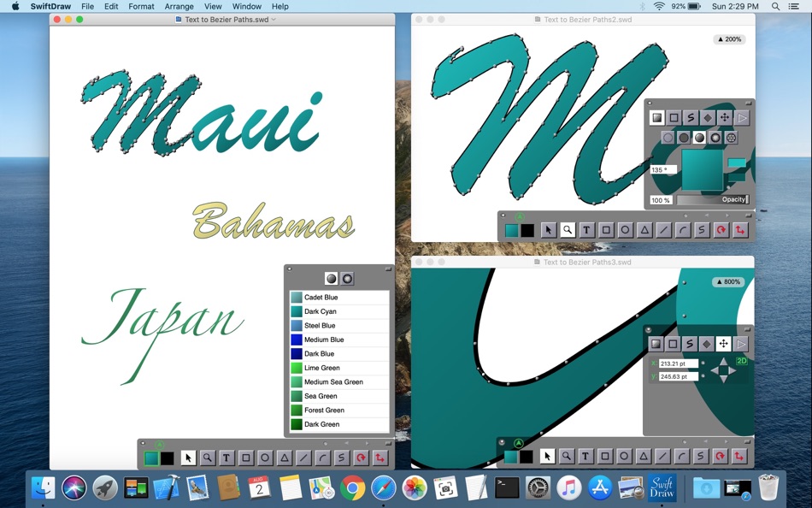Click the opacity field showing 100 %

(x=662, y=201)
